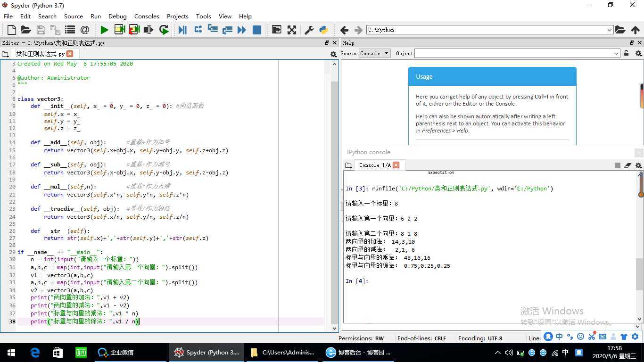The width and height of the screenshot is (644, 362).
Task: Browse console tabs folder icon
Action: click(348, 165)
